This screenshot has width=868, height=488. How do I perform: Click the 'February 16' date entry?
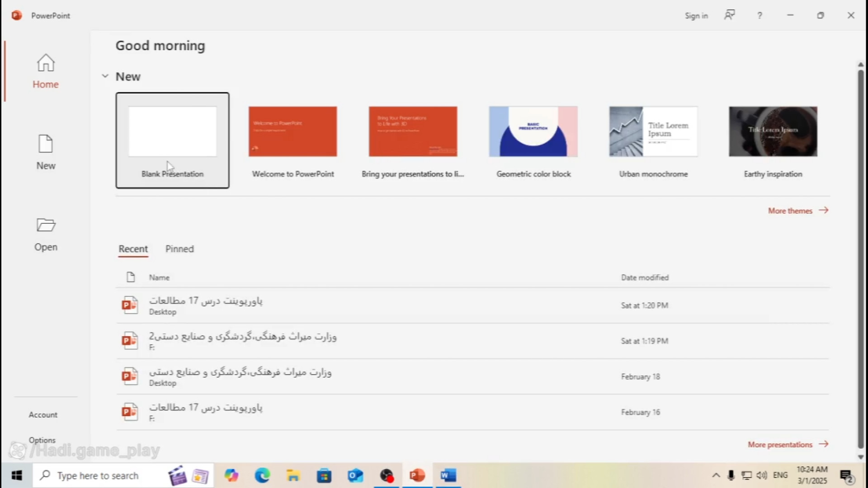[640, 412]
